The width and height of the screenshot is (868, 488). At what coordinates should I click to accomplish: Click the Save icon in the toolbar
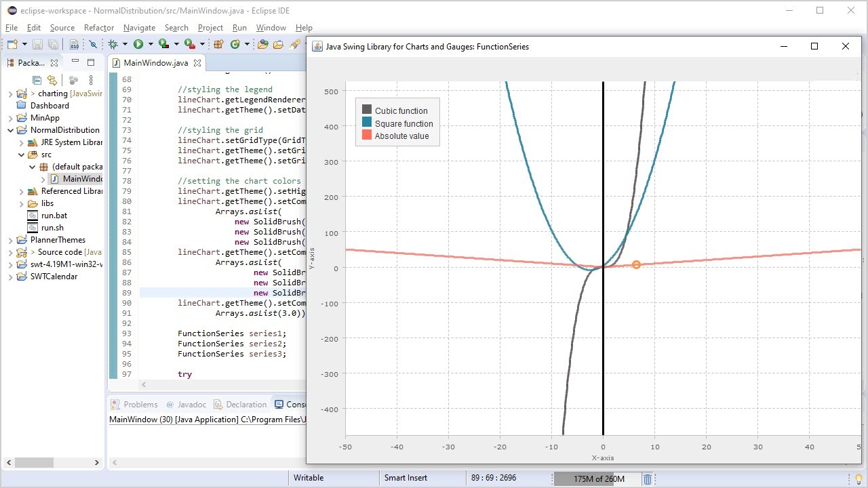[37, 44]
